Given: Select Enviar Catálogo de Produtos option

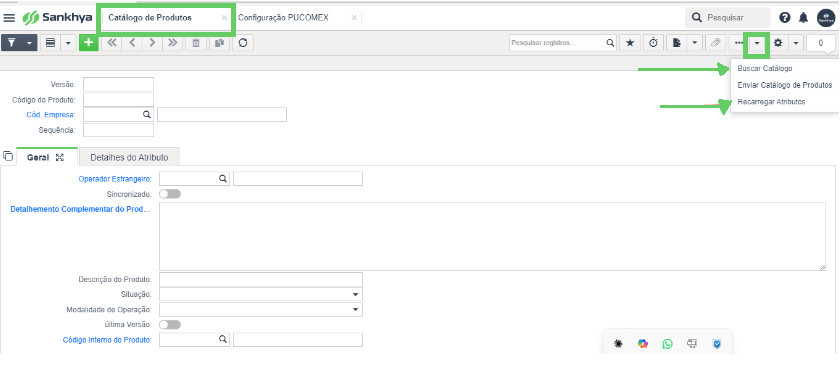Looking at the screenshot, I should 784,85.
